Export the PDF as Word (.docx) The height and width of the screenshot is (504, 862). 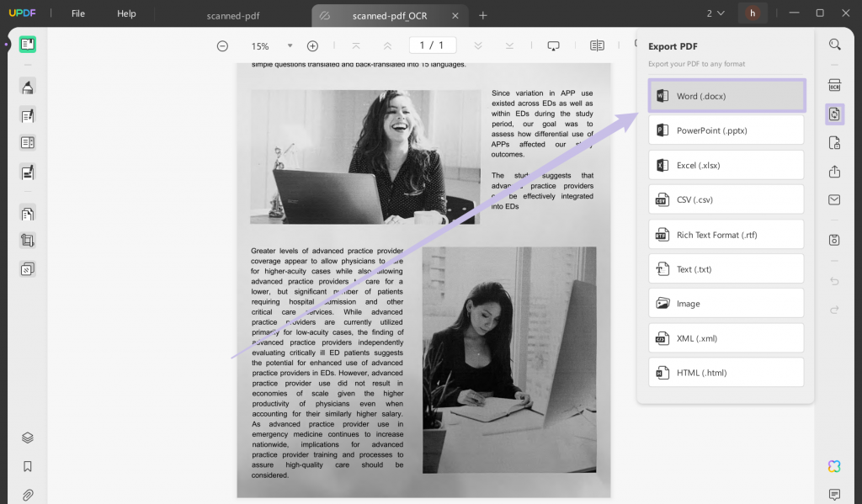click(x=726, y=96)
